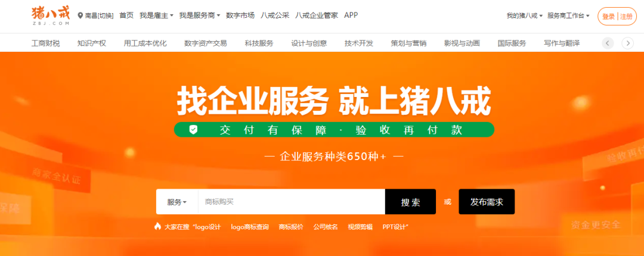Click the black 搜索 button
Viewport: 644px width, 256px height.
[410, 202]
